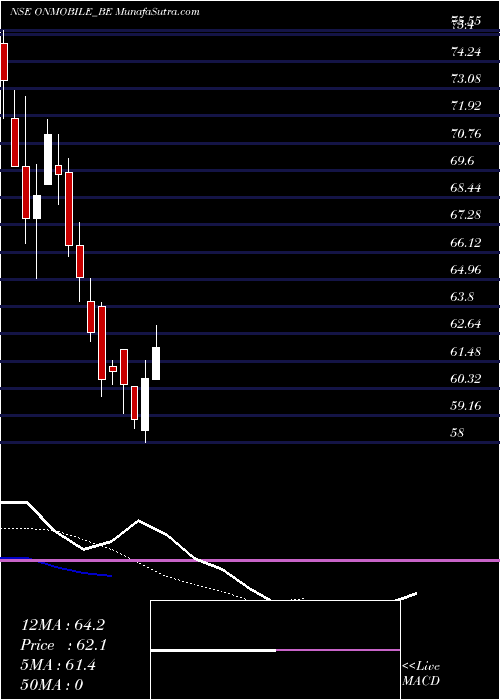Select the 74.24 price axis label
The width and height of the screenshot is (500, 700).
(x=466, y=52)
